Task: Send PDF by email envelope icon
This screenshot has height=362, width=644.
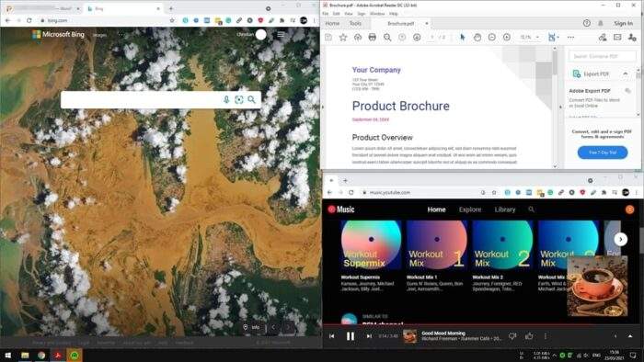Action: (617, 38)
